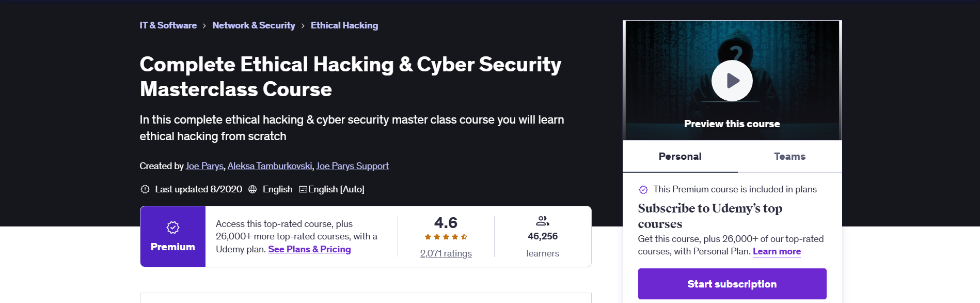Click the Premium course included checkmark icon
This screenshot has height=303, width=980.
coord(643,190)
